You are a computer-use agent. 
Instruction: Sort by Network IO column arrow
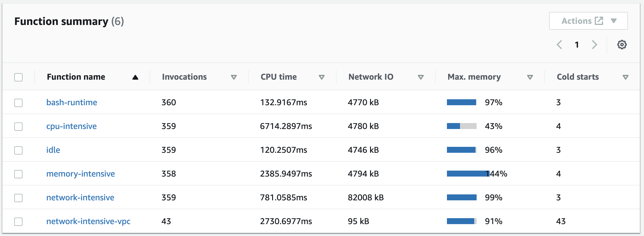pos(421,77)
